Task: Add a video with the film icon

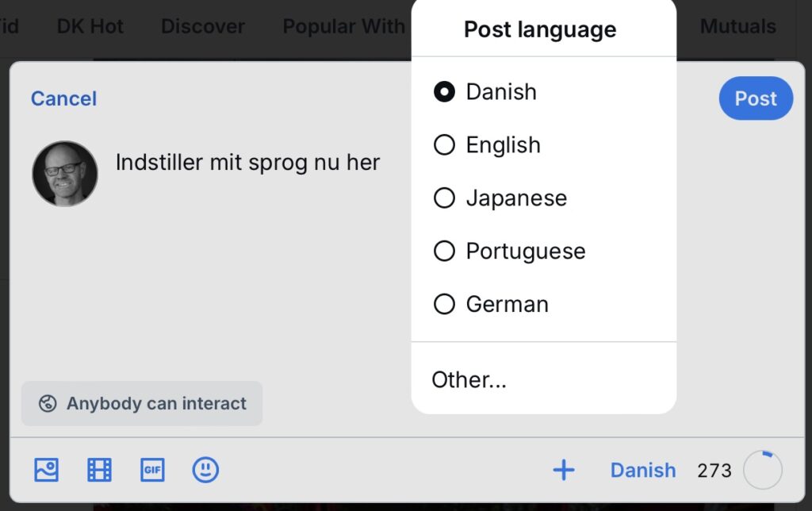Action: [x=99, y=470]
